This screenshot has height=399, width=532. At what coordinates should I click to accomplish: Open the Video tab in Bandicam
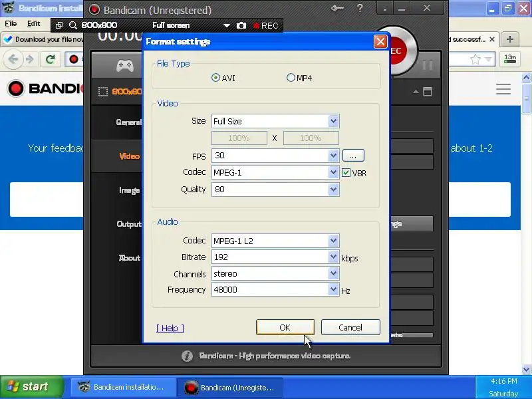[129, 156]
